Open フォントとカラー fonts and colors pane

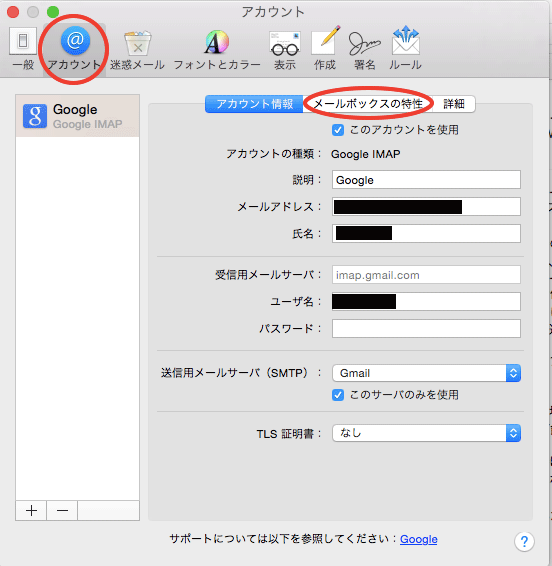pos(217,51)
